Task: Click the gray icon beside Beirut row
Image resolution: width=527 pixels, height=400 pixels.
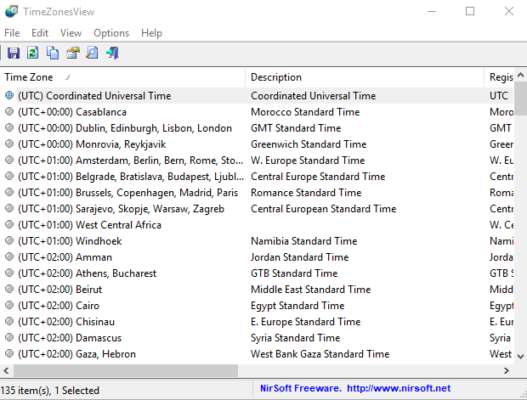Action: coord(9,289)
